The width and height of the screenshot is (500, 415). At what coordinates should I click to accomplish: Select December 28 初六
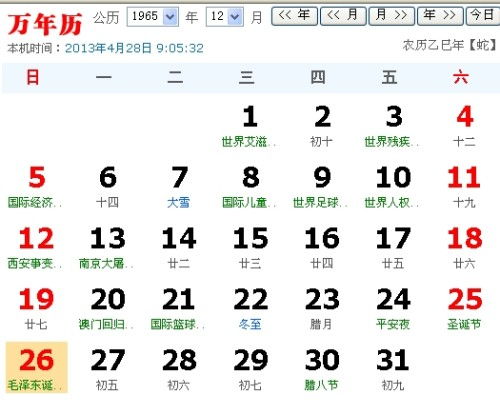coord(179,369)
